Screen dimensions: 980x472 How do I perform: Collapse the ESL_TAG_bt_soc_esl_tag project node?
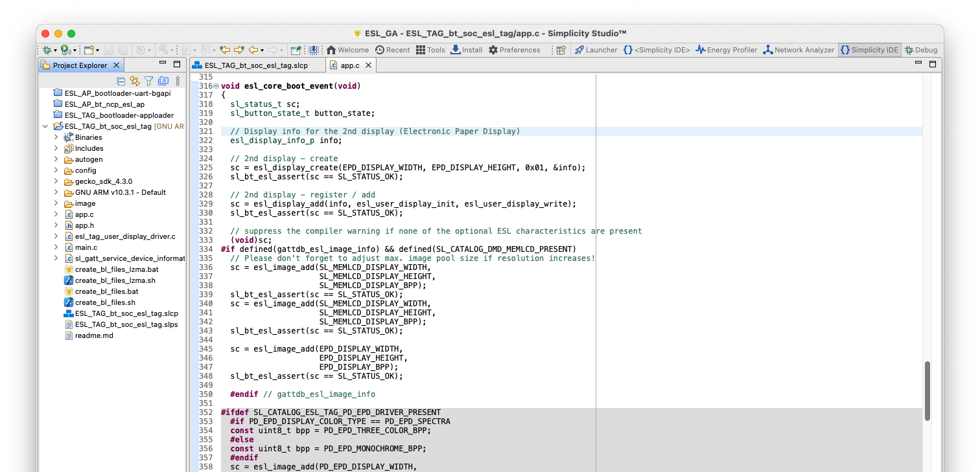pyautogui.click(x=45, y=126)
